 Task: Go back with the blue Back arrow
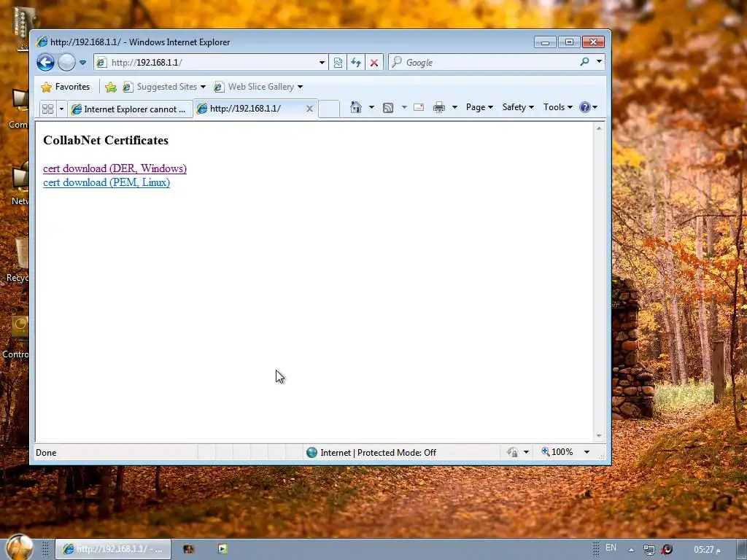point(46,63)
